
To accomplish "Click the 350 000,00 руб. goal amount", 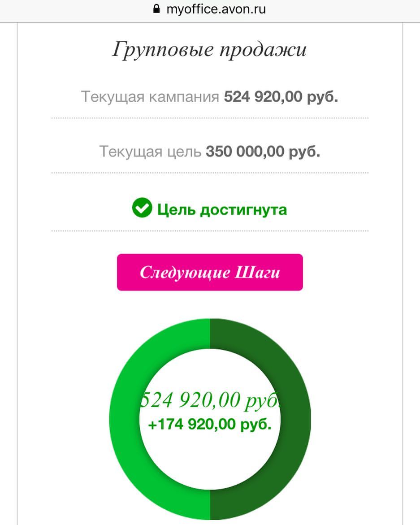I will (263, 152).
